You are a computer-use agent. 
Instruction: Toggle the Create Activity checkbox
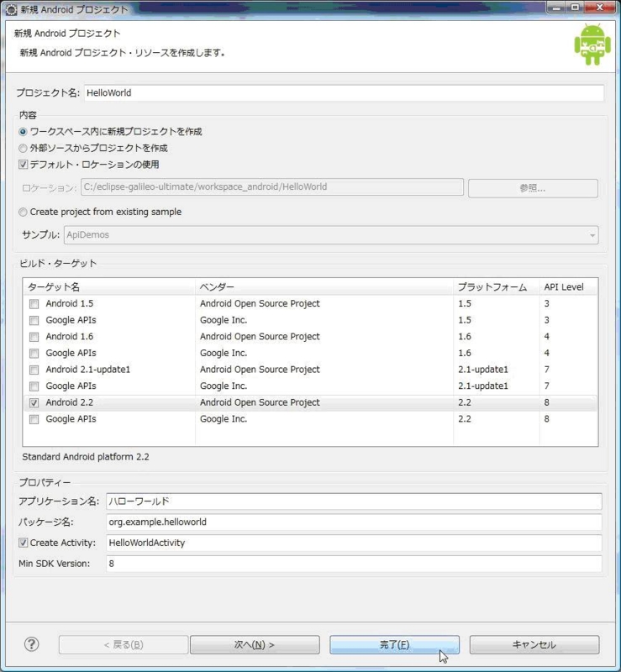(x=24, y=543)
